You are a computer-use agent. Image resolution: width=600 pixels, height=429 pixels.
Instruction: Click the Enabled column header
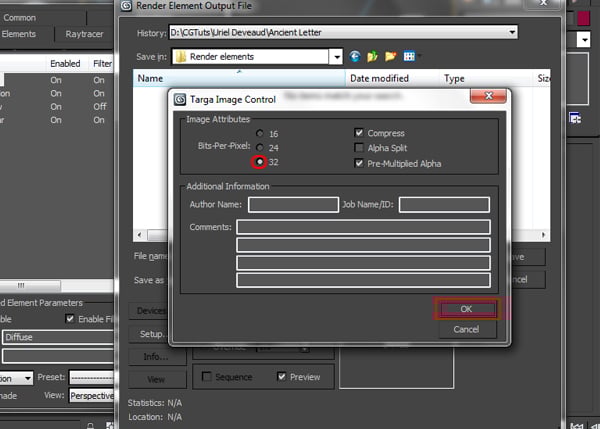65,64
